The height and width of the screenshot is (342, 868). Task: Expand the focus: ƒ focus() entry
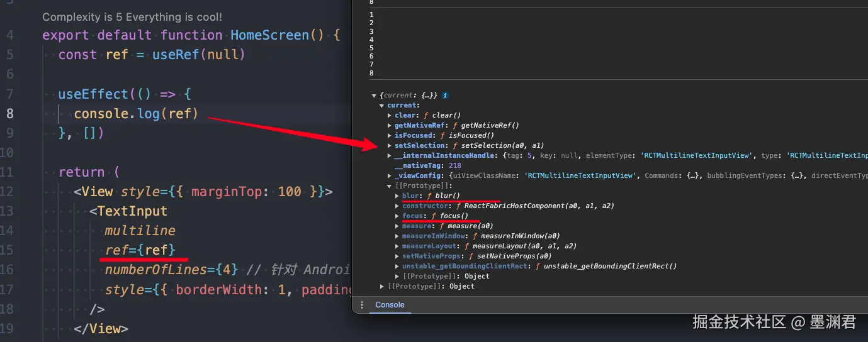pos(398,216)
